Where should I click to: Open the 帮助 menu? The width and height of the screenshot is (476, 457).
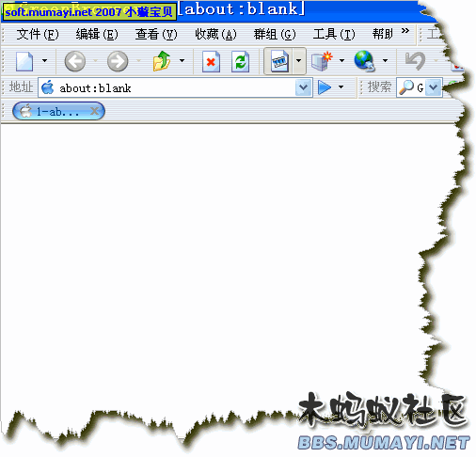(x=383, y=34)
